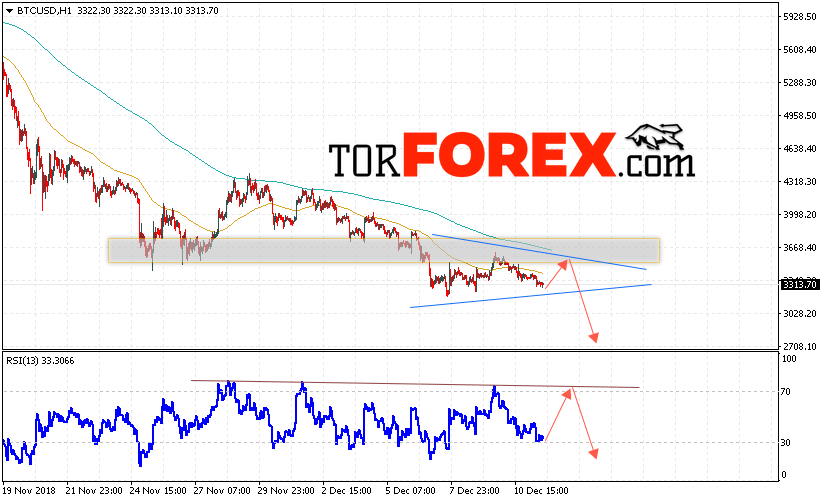Image resolution: width=821 pixels, height=502 pixels.
Task: Click the 3313.10 low value in header
Action: click(x=165, y=10)
